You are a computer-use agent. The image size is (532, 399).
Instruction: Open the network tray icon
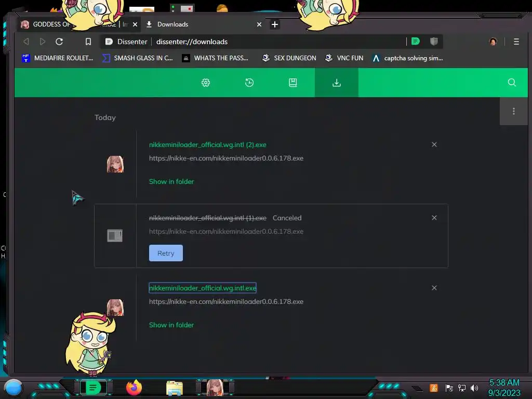coord(462,388)
